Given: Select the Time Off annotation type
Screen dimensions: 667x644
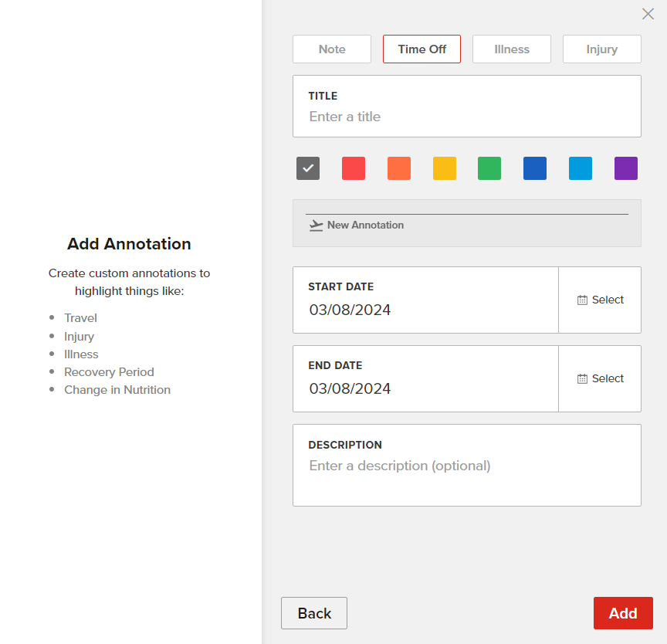Looking at the screenshot, I should click(422, 49).
